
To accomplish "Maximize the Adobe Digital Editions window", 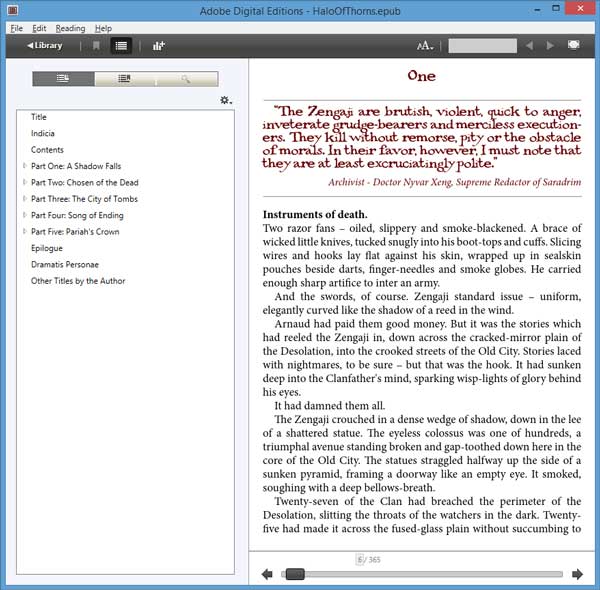I will click(x=556, y=8).
